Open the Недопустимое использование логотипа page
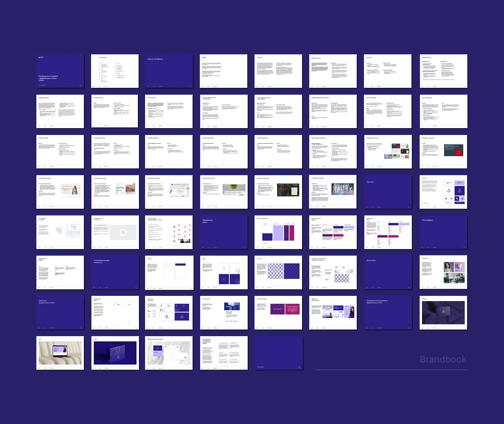This screenshot has width=504, height=424. point(170,232)
